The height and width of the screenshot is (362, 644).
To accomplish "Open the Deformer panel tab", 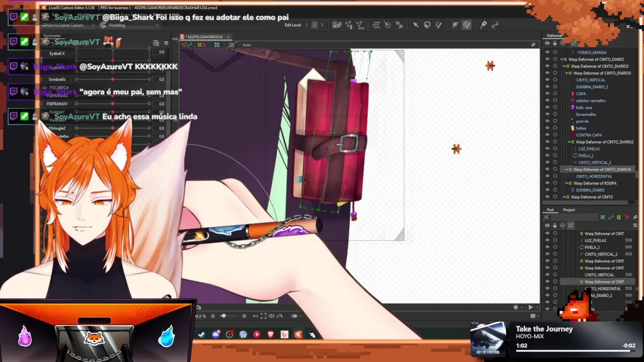I will tap(554, 36).
